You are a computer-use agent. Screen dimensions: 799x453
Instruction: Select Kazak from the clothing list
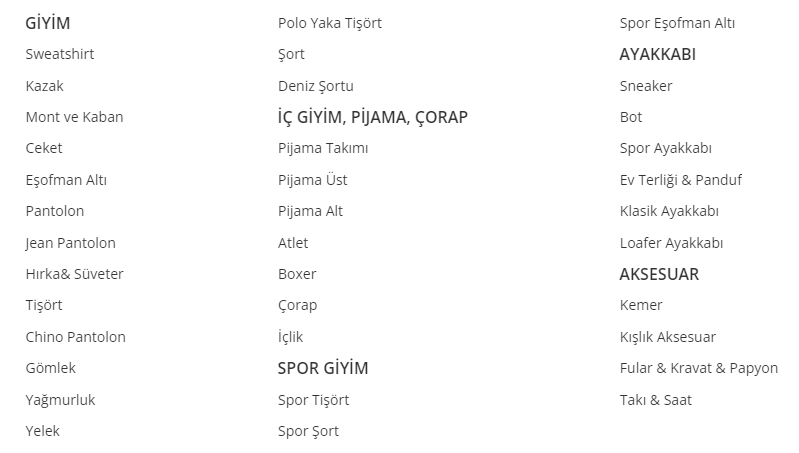45,86
